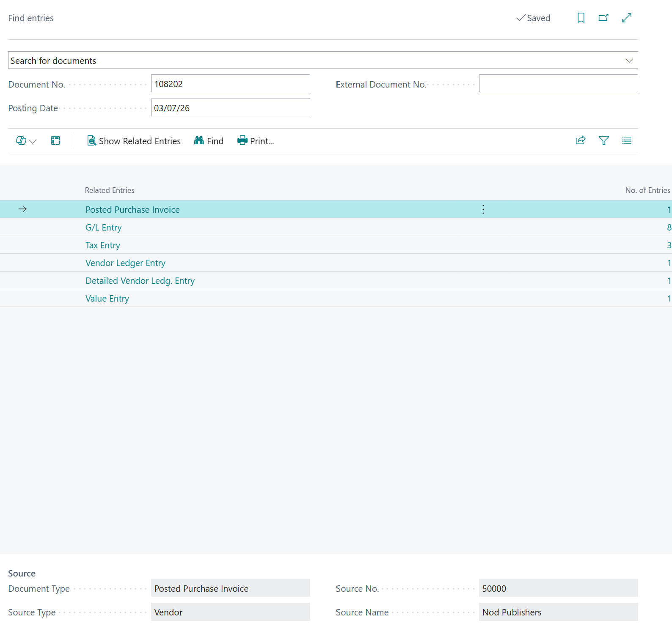Image resolution: width=672 pixels, height=626 pixels.
Task: Click the list view options icon
Action: tap(627, 141)
